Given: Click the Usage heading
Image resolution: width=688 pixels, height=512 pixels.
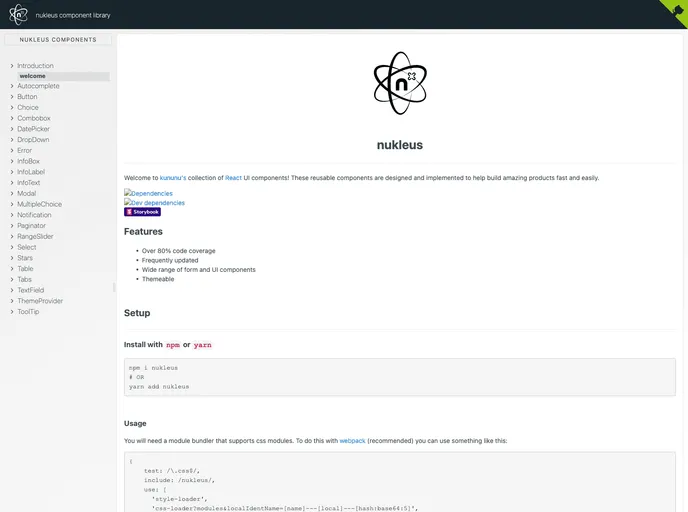Looking at the screenshot, I should click(x=135, y=423).
